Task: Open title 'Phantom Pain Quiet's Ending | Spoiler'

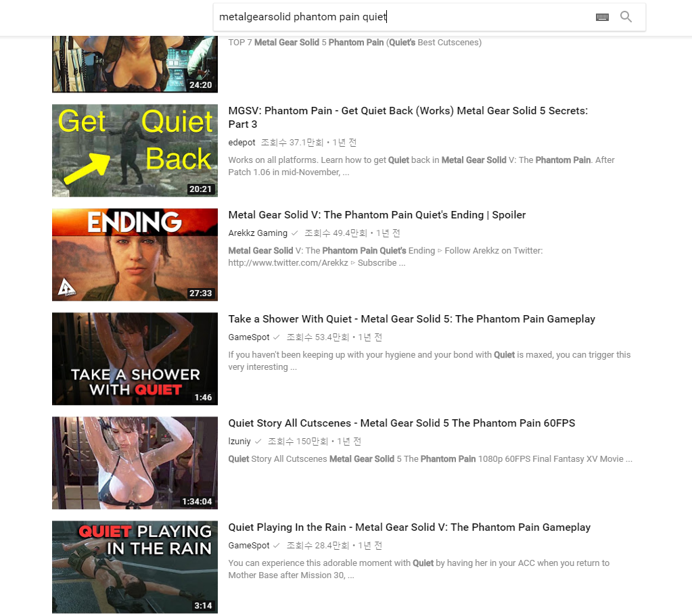Action: pyautogui.click(x=377, y=215)
